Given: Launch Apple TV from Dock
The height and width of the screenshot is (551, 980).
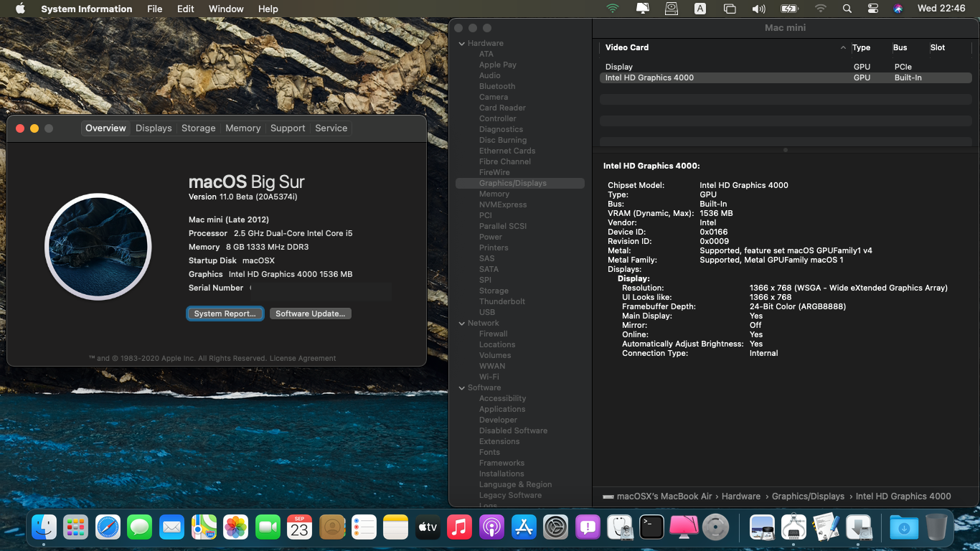Looking at the screenshot, I should tap(428, 528).
